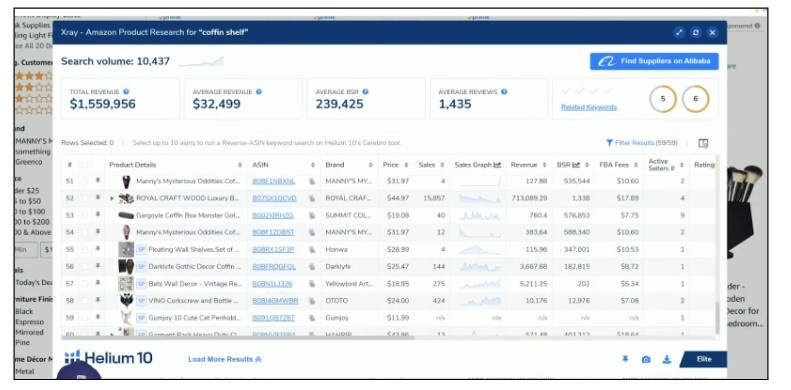Click the circular score indicator showing 5

click(662, 99)
